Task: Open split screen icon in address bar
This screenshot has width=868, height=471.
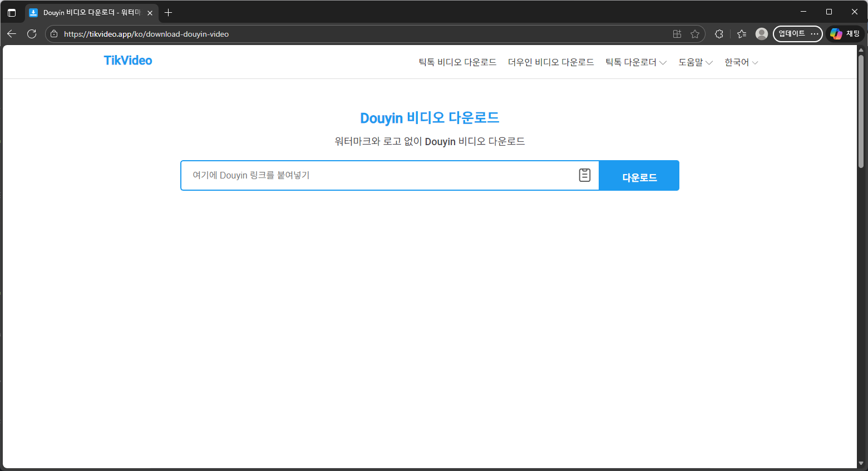Action: (x=677, y=34)
